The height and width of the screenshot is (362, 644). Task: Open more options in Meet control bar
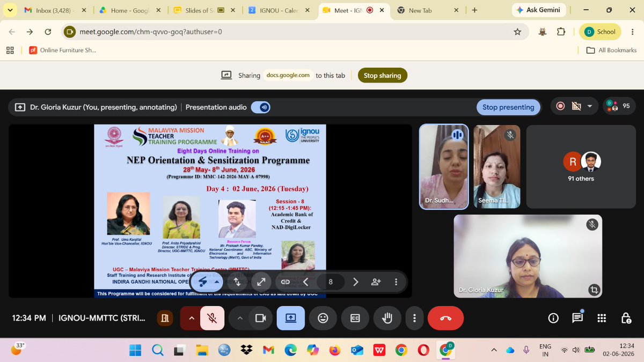tap(414, 318)
